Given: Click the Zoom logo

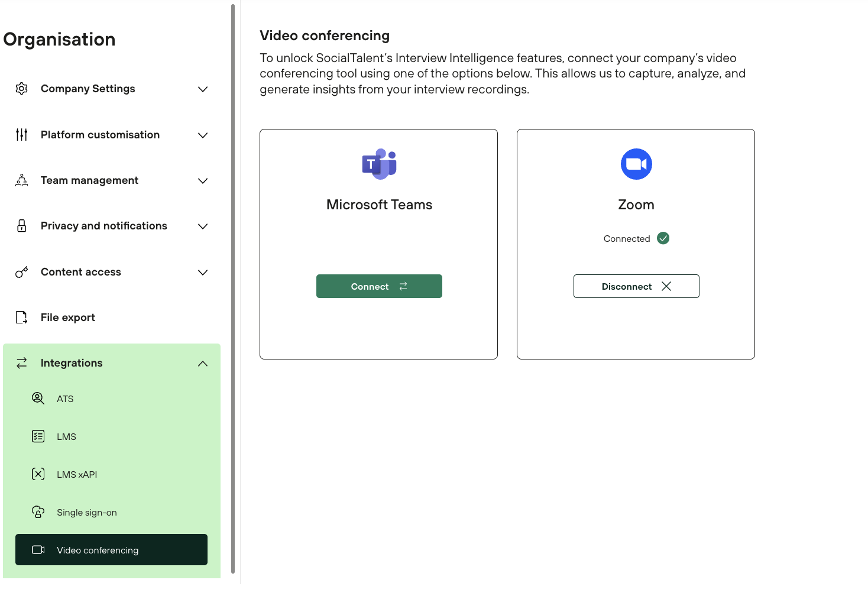Looking at the screenshot, I should 636,164.
